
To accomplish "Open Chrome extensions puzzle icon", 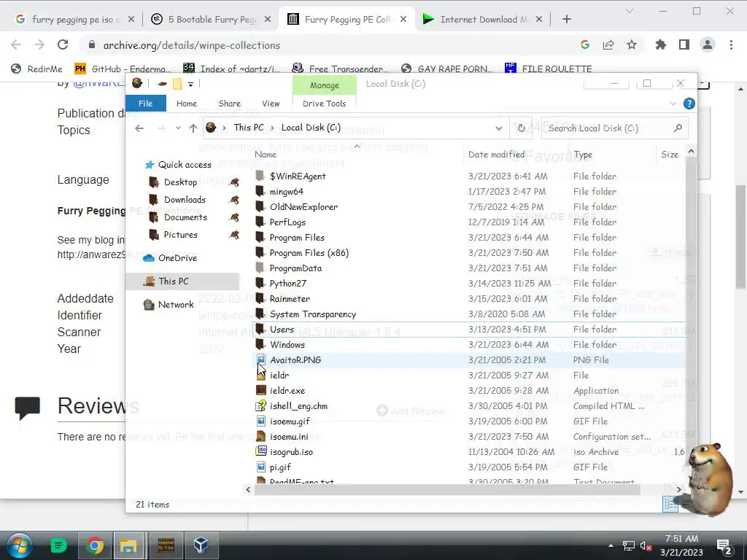I will pyautogui.click(x=660, y=44).
